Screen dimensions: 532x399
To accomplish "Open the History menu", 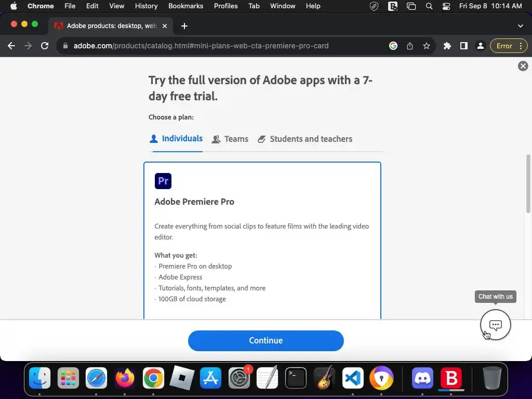I will 146,6.
